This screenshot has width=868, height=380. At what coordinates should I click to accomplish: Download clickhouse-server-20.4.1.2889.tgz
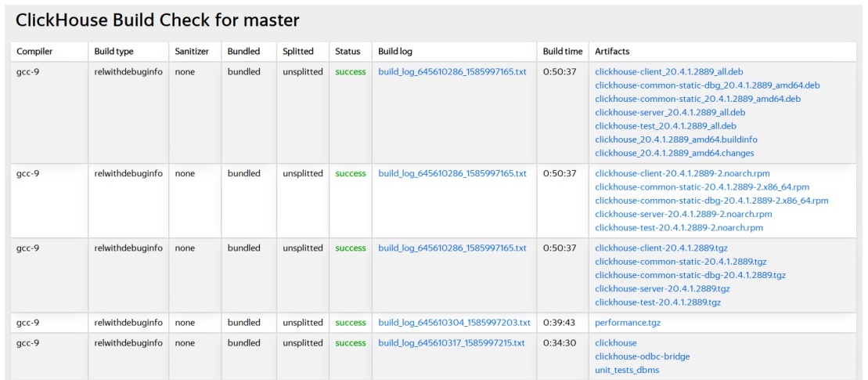663,288
